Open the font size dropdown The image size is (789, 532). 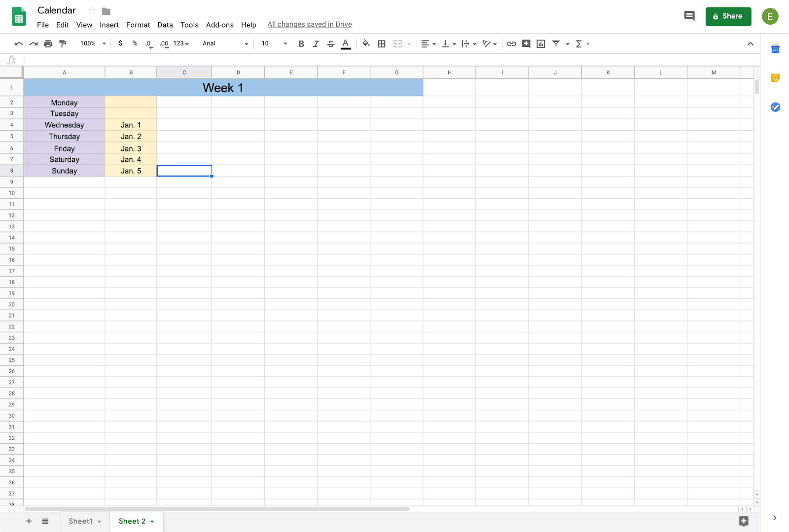pyautogui.click(x=274, y=43)
